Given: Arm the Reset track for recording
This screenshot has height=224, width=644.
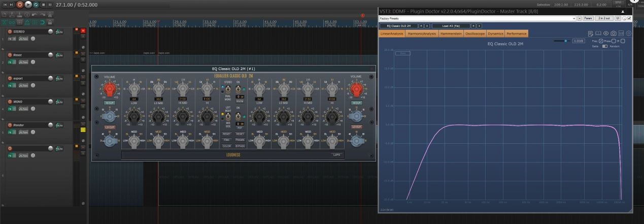Looking at the screenshot, I should click(10, 55).
